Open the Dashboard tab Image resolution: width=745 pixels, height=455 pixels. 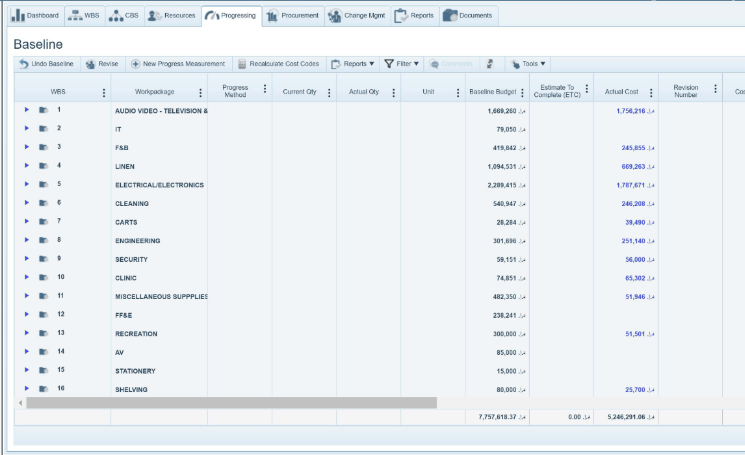[35, 15]
